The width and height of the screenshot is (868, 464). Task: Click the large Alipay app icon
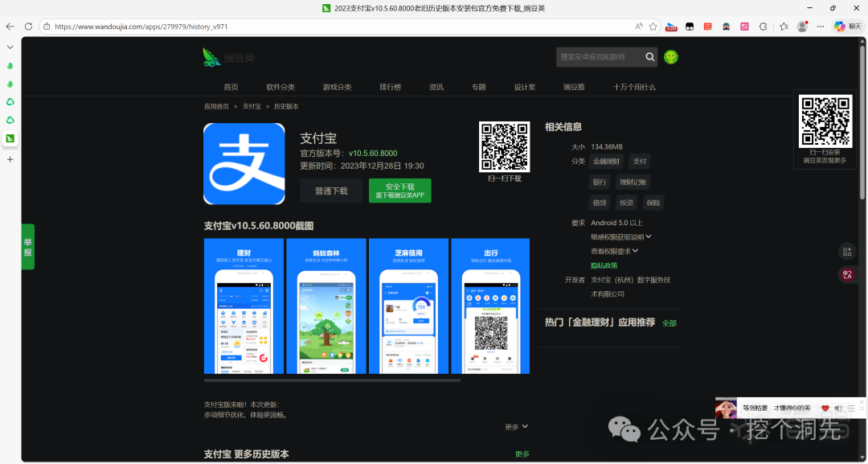click(x=244, y=164)
